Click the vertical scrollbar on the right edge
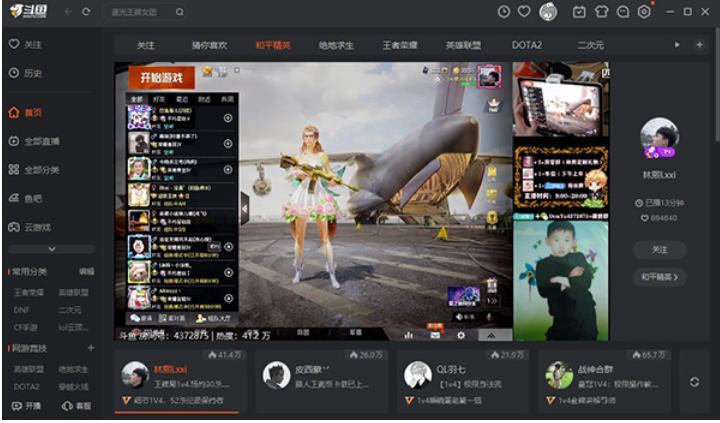The width and height of the screenshot is (720, 423). click(x=717, y=83)
